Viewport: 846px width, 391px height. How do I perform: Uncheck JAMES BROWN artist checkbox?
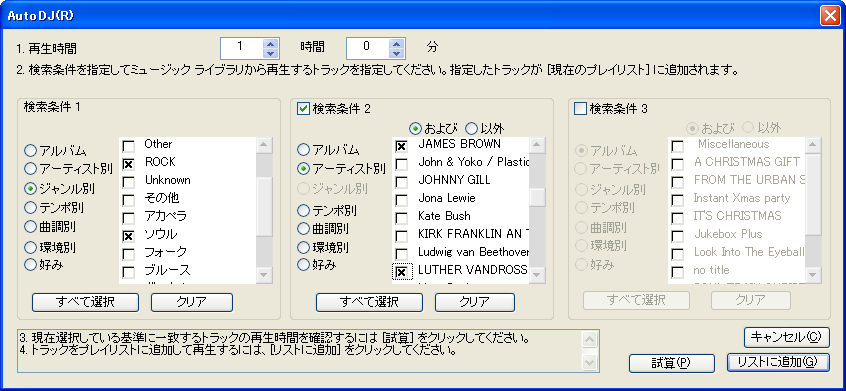(401, 146)
